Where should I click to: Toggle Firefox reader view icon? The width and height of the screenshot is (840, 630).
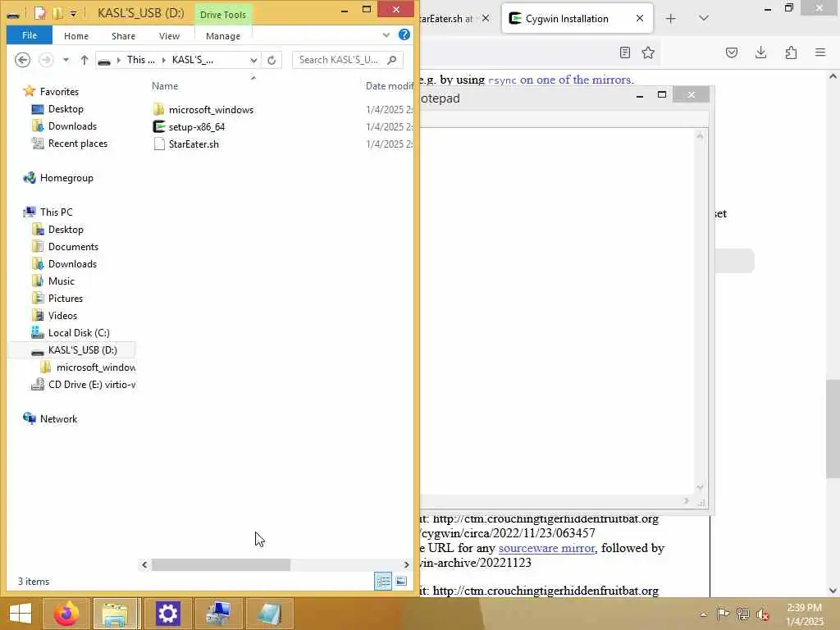coord(624,52)
